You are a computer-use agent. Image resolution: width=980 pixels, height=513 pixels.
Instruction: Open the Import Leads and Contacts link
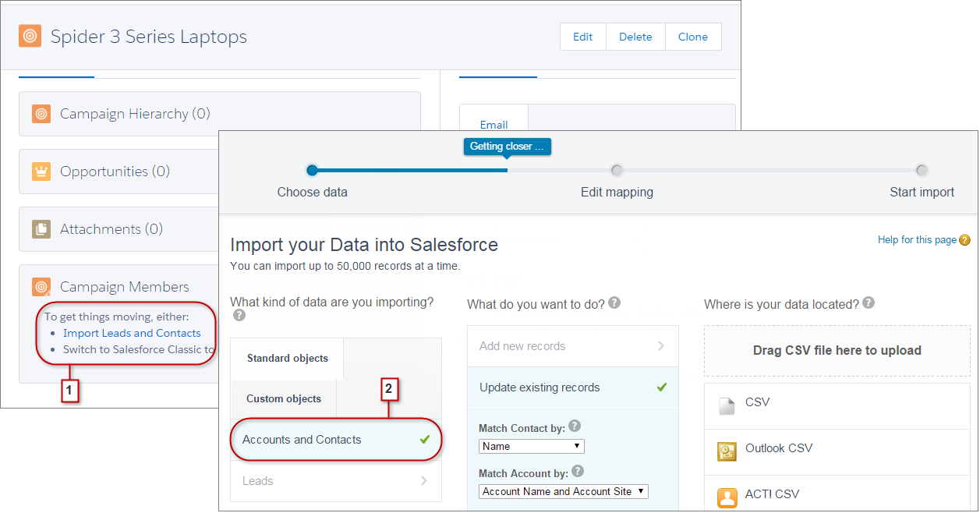[x=132, y=333]
